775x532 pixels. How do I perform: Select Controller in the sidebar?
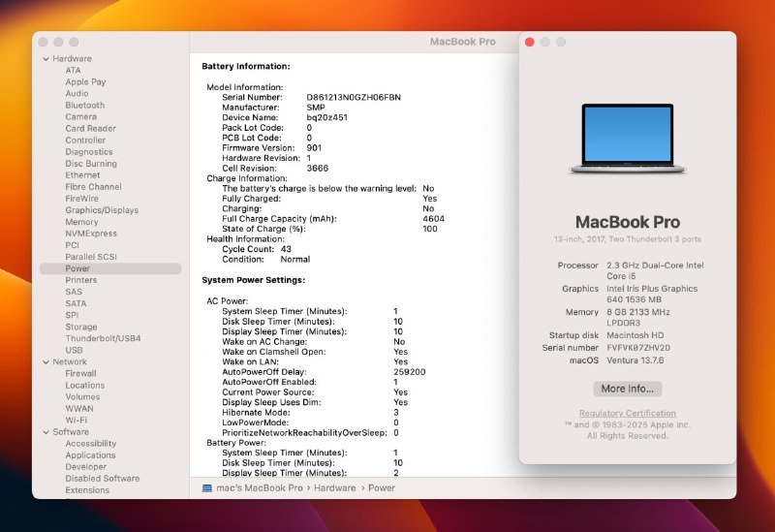85,141
